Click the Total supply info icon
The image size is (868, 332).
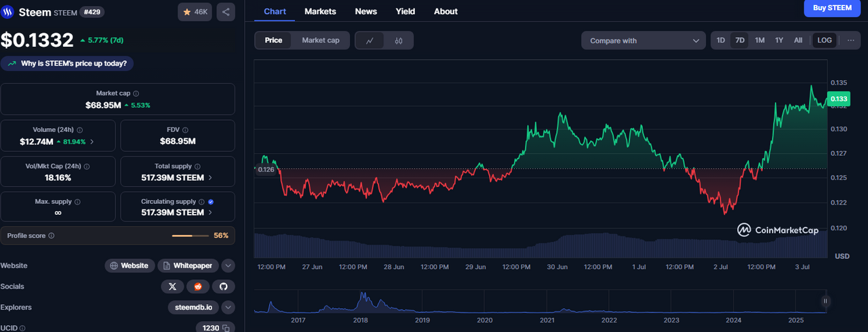196,166
